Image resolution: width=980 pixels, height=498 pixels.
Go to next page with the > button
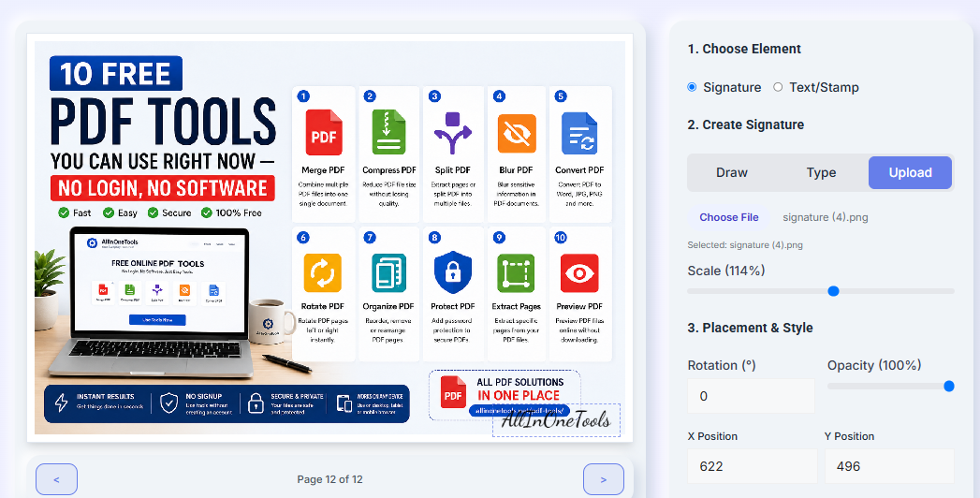tap(603, 479)
